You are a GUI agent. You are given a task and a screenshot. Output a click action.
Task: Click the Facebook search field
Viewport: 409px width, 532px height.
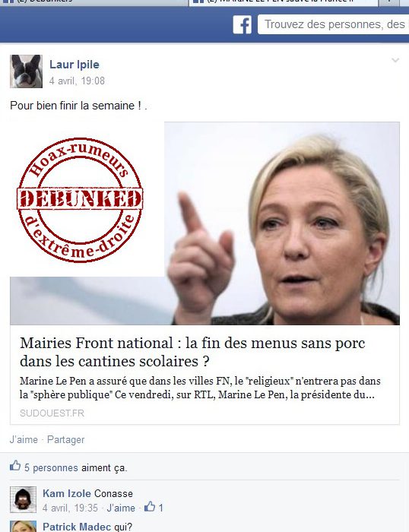333,24
